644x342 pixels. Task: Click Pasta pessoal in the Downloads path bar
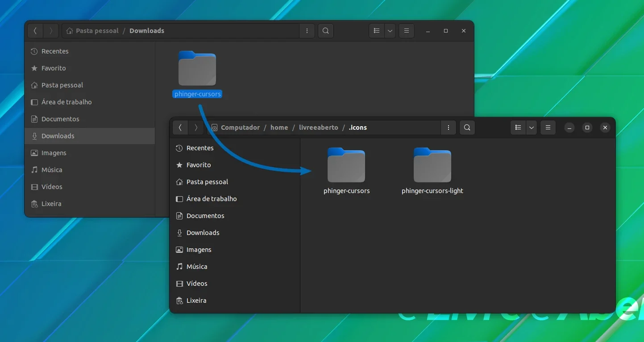(x=97, y=31)
